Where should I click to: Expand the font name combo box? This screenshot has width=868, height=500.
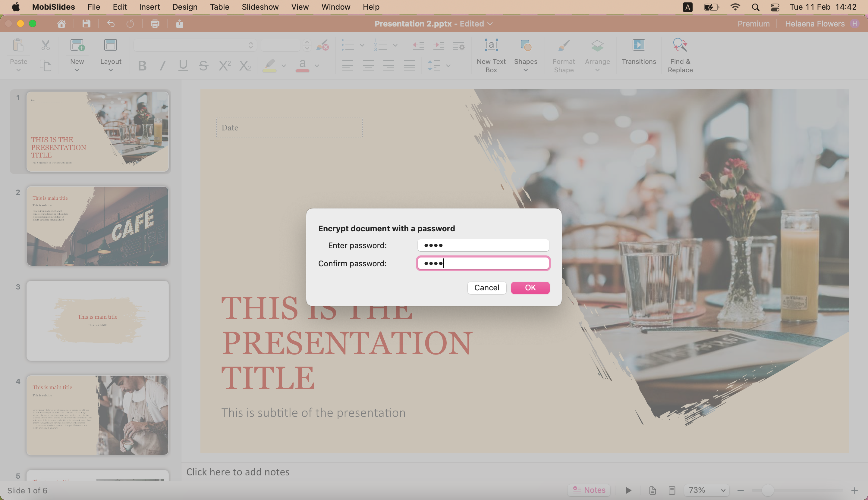[x=250, y=45]
